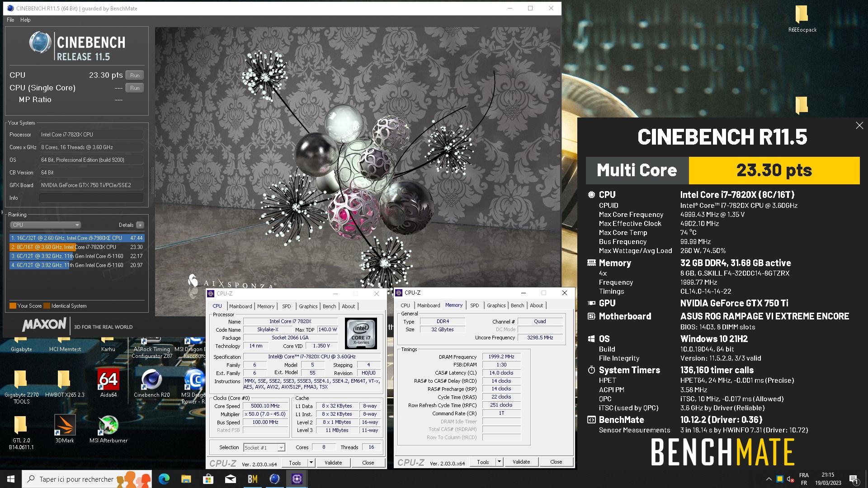Viewport: 868px width, 488px height.
Task: Launch Microsoft Edge from the taskbar
Action: 164,479
